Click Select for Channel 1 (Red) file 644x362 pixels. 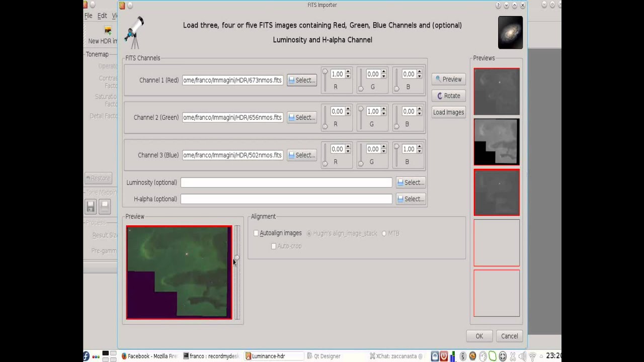(302, 80)
